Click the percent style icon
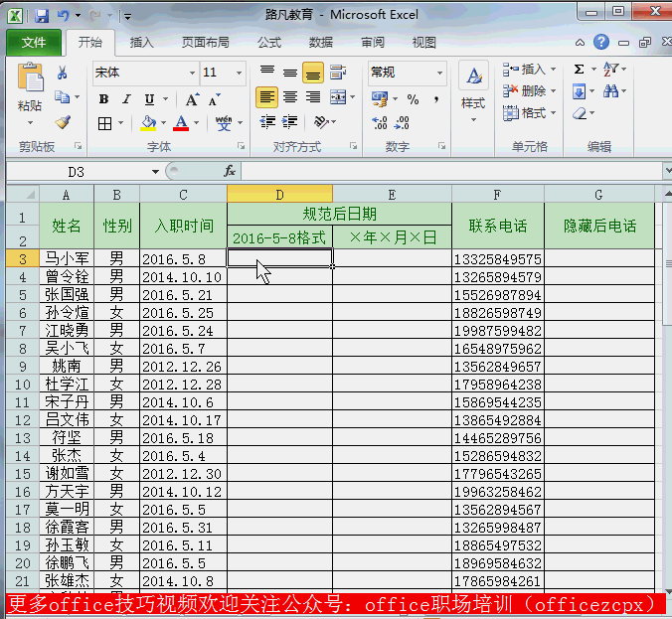This screenshot has height=619, width=672. point(413,99)
